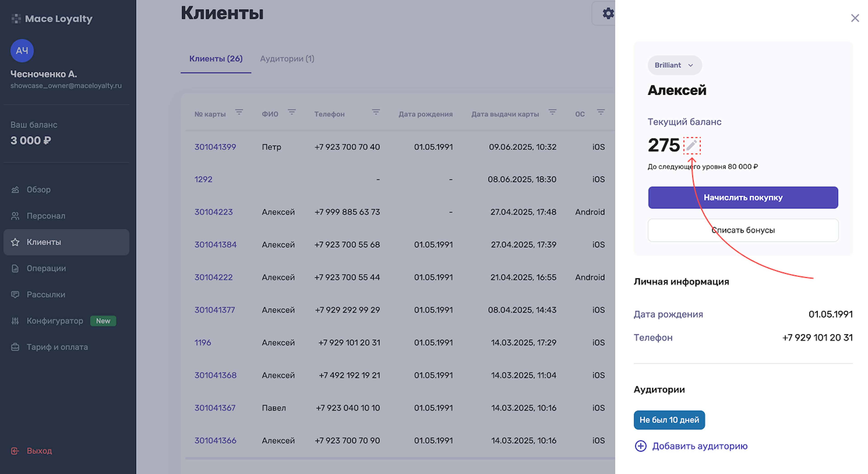
Task: Click the New badge next to Конфигуратор
Action: click(103, 321)
